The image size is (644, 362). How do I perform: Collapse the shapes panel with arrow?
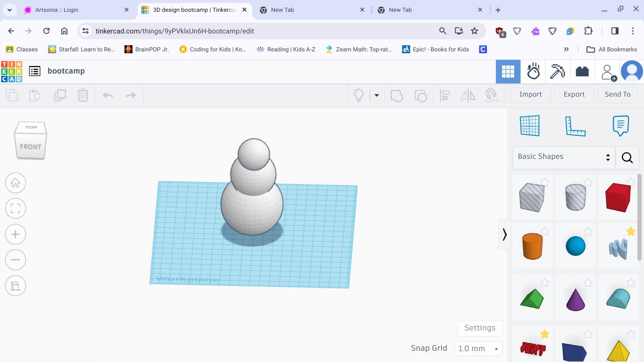[x=504, y=234]
